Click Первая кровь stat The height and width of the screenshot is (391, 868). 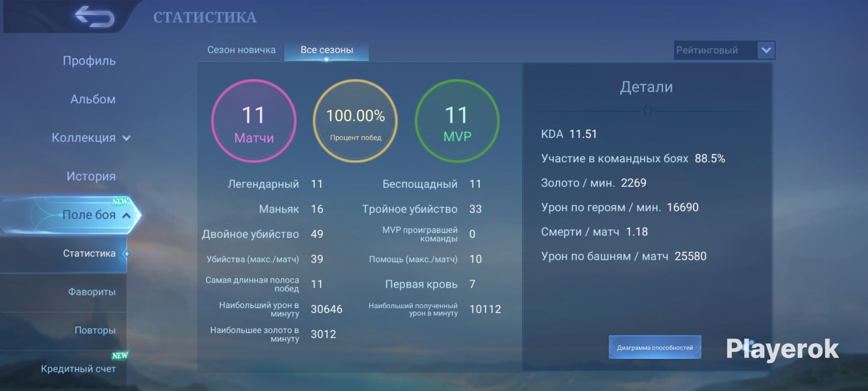pyautogui.click(x=430, y=284)
